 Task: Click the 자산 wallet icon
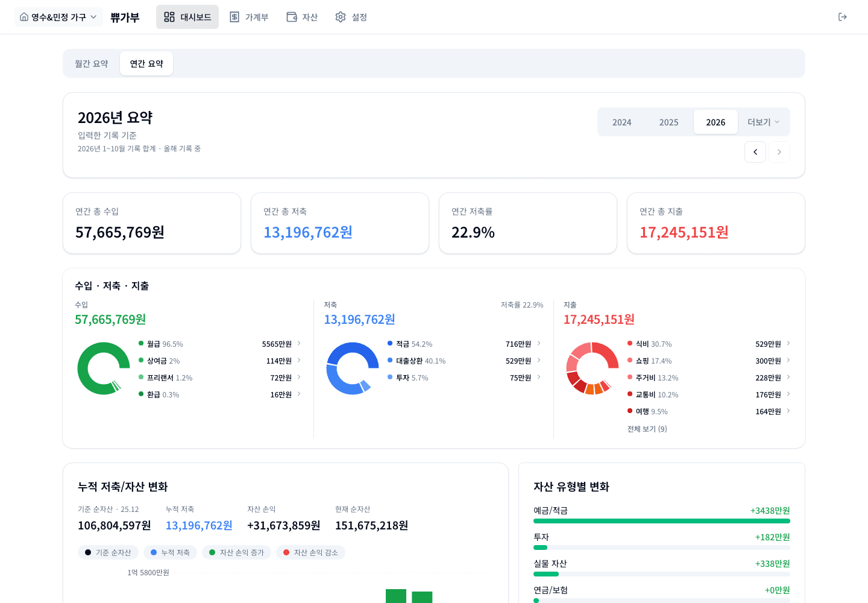click(292, 17)
